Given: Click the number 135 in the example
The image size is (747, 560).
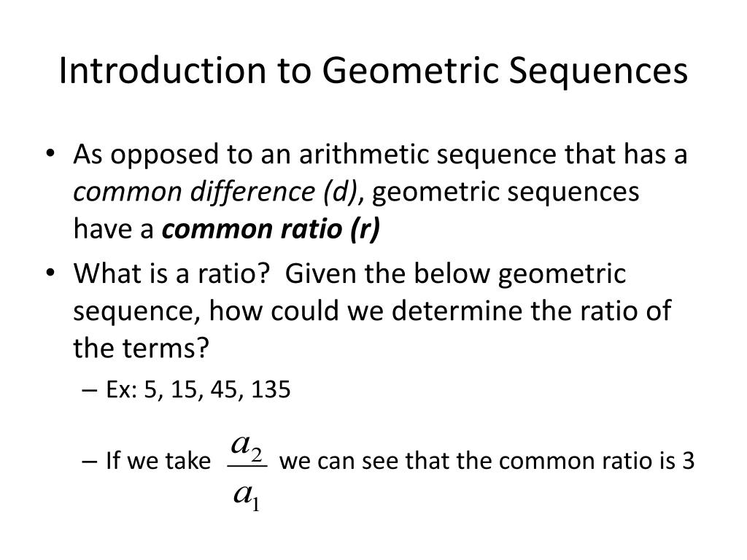Looking at the screenshot, I should click(x=271, y=389).
